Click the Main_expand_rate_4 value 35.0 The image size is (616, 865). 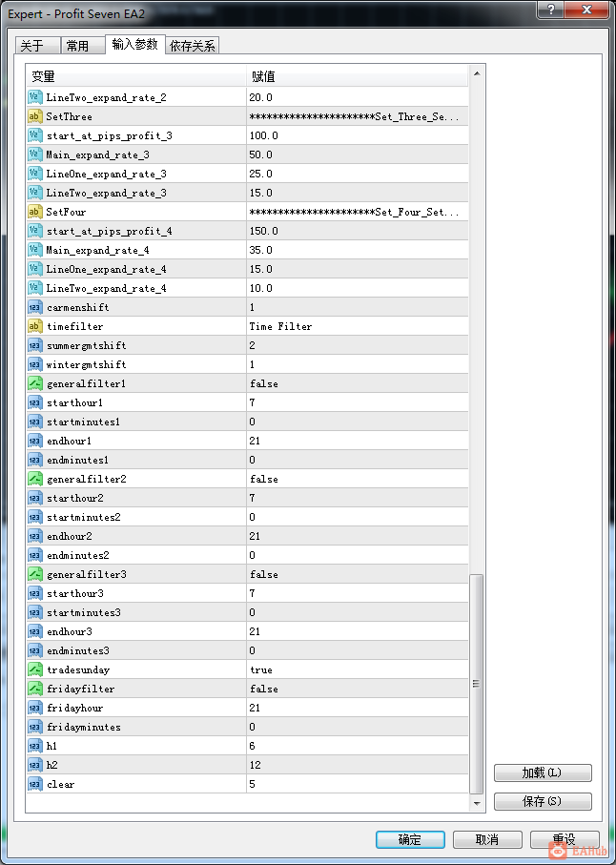(261, 250)
